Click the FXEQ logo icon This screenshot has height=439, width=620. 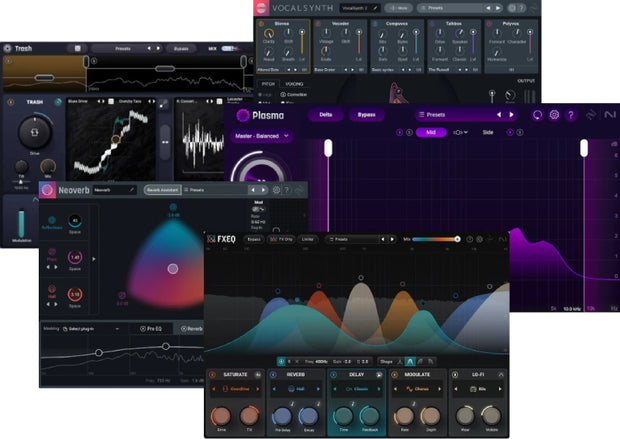click(x=211, y=239)
